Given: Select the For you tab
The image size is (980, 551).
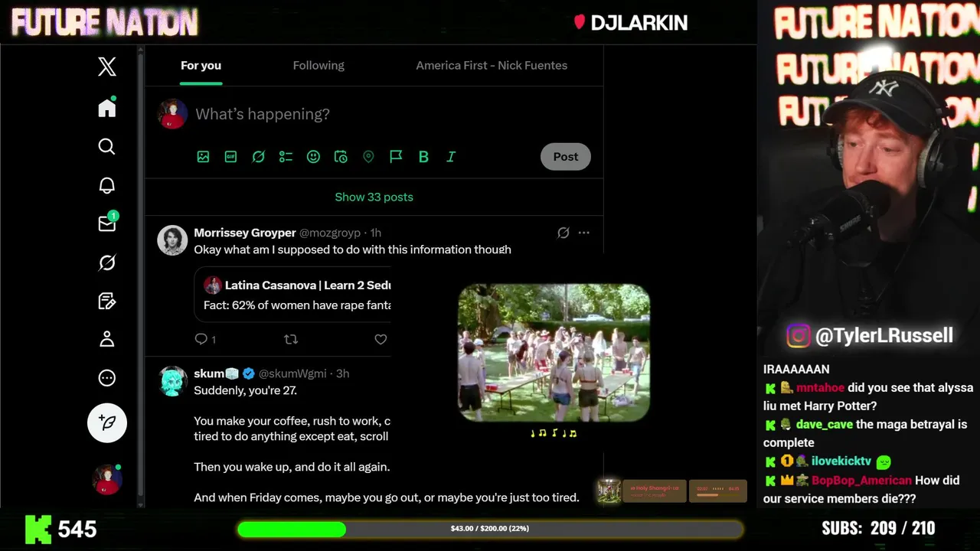Looking at the screenshot, I should (x=201, y=65).
